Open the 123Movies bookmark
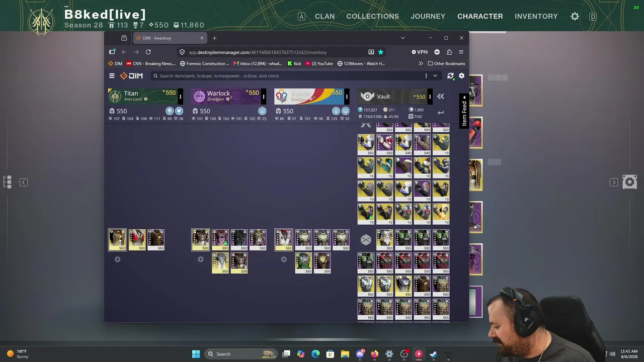This screenshot has height=362, width=644. [x=361, y=64]
